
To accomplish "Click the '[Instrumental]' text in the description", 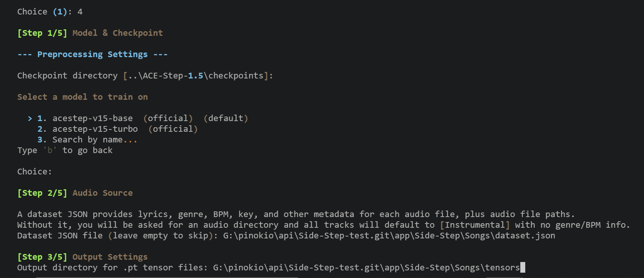I will coord(475,225).
